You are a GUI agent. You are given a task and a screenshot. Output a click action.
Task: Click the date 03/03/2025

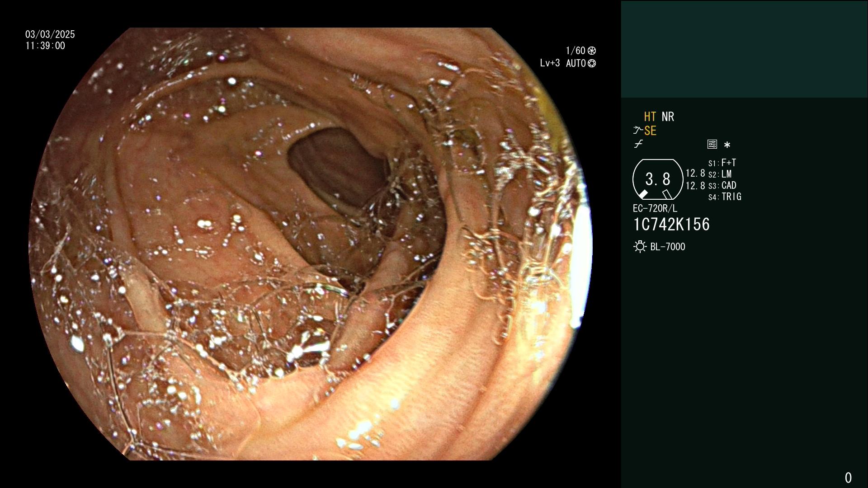[50, 34]
